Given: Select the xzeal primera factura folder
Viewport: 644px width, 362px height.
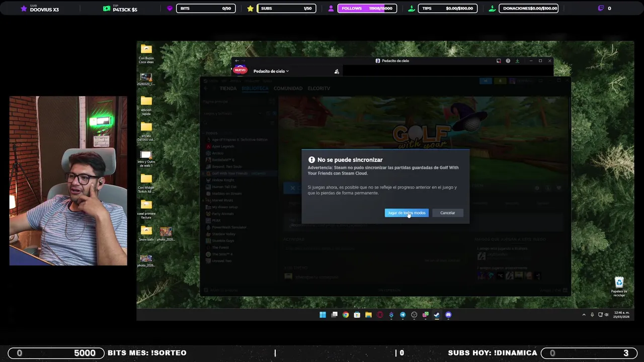Looking at the screenshot, I should (x=146, y=209).
